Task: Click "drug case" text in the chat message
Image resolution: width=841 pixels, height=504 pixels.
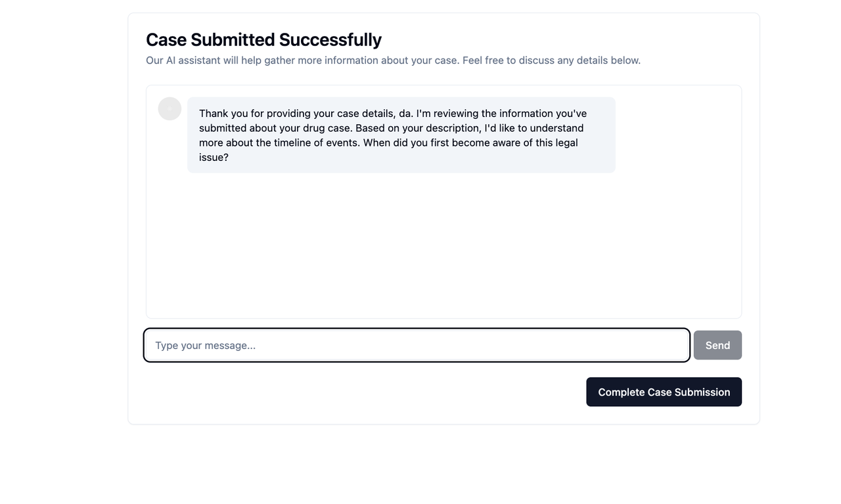Action: 327,128
